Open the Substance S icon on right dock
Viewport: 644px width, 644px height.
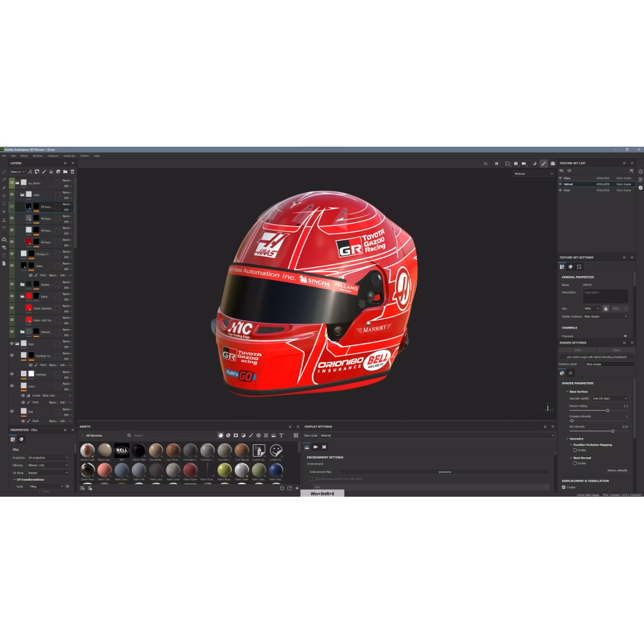[640, 188]
